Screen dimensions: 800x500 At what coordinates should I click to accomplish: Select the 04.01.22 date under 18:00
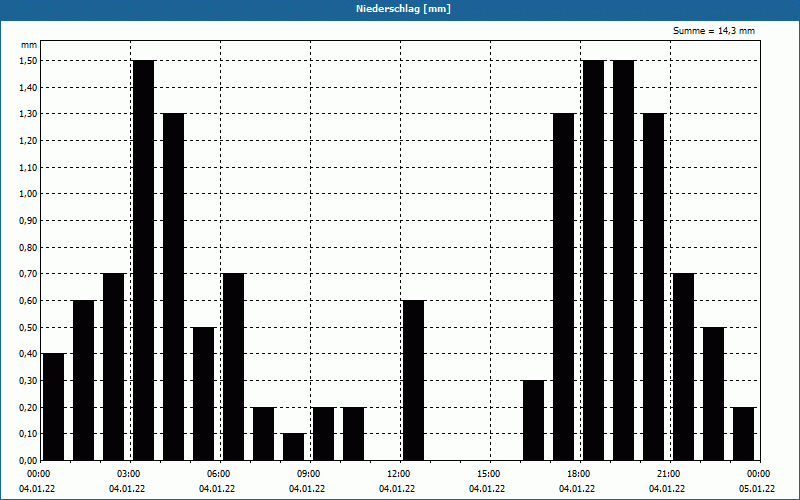[x=577, y=489]
